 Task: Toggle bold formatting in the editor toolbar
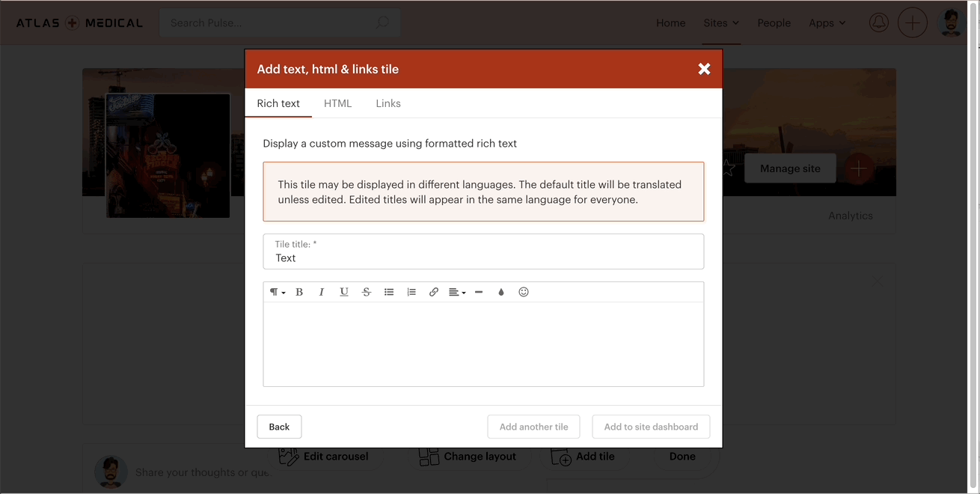pyautogui.click(x=299, y=292)
